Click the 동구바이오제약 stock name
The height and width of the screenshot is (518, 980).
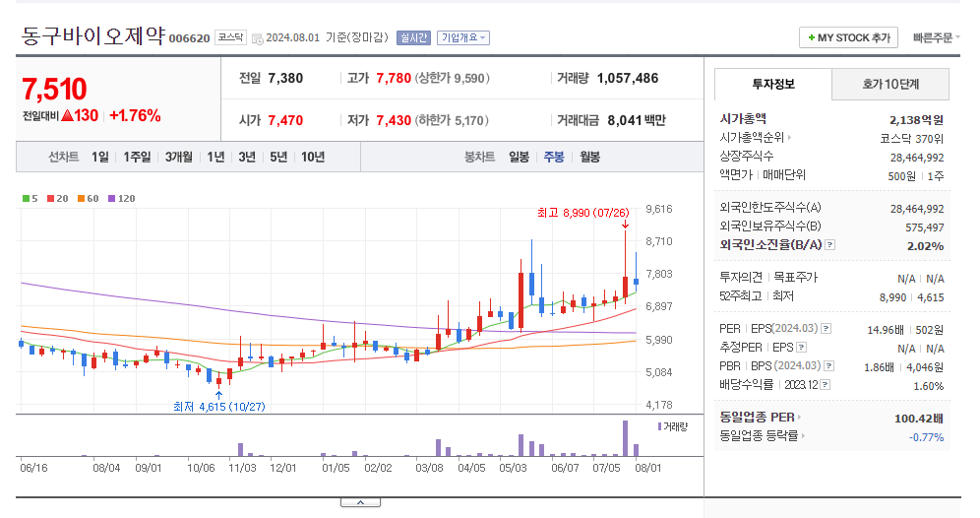point(93,35)
